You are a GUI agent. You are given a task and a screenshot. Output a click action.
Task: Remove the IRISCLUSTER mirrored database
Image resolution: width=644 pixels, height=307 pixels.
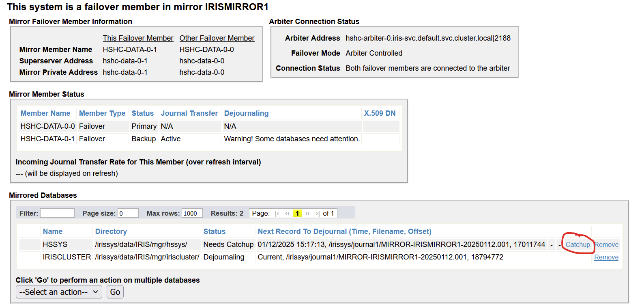click(606, 257)
